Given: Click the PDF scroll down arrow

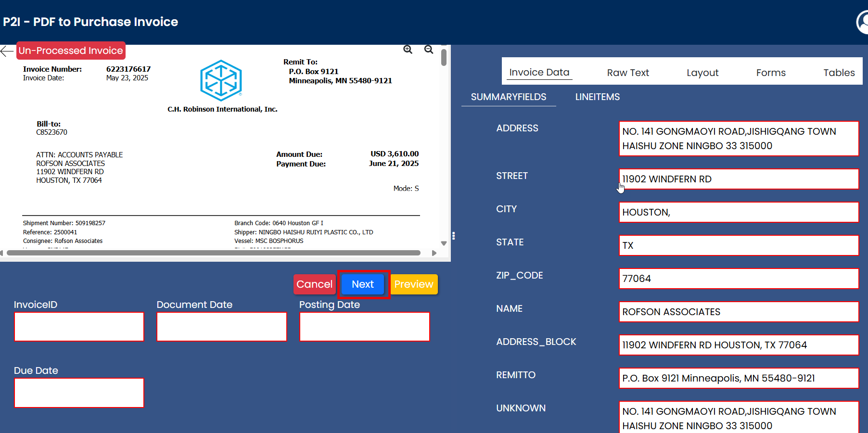Looking at the screenshot, I should pyautogui.click(x=444, y=243).
